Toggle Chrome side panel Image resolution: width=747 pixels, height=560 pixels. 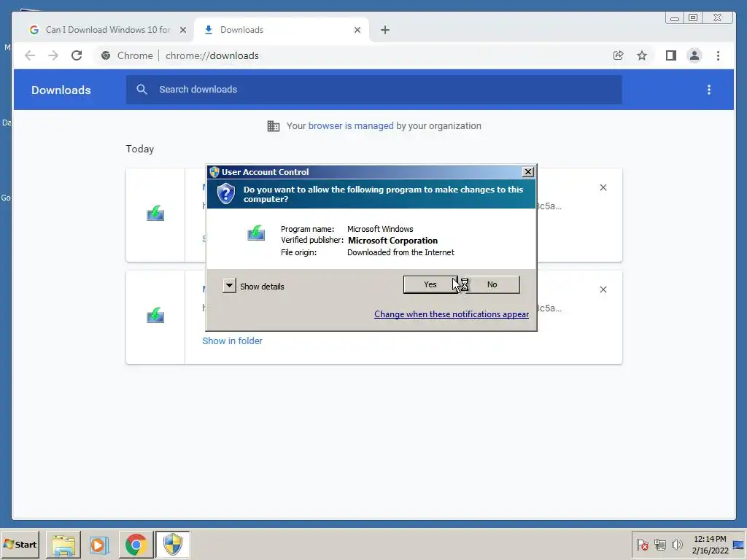[671, 55]
